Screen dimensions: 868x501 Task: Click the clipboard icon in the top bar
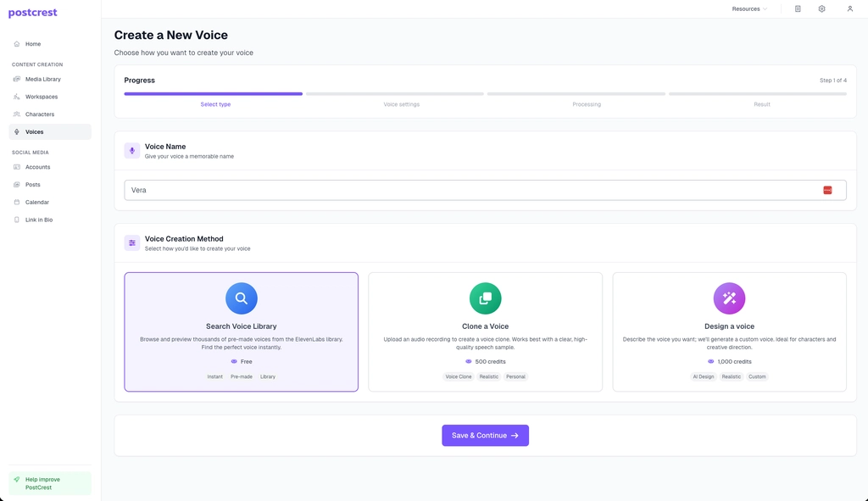click(x=795, y=8)
